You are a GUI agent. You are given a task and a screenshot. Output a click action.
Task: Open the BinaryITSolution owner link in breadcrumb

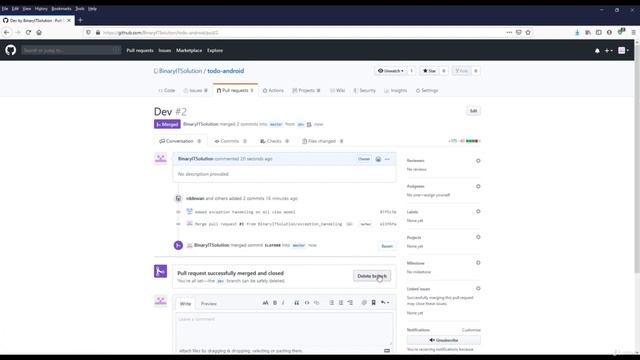click(180, 71)
